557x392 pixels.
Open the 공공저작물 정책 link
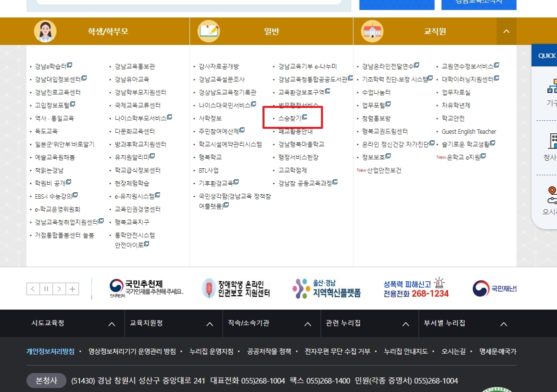pyautogui.click(x=269, y=351)
